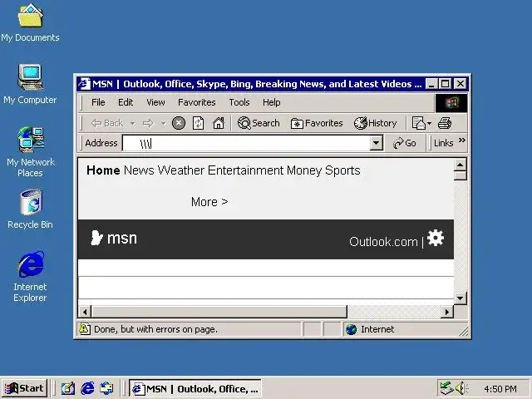Click the vertical scrollbar down arrow
The height and width of the screenshot is (399, 532).
(460, 298)
